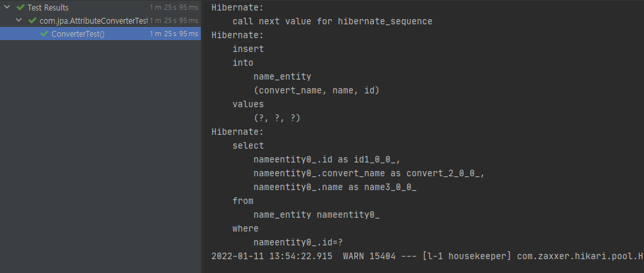Click the 'nameentity0_.name as name3_0_0_' line
Screen dimensions: 644x273
(x=335, y=187)
